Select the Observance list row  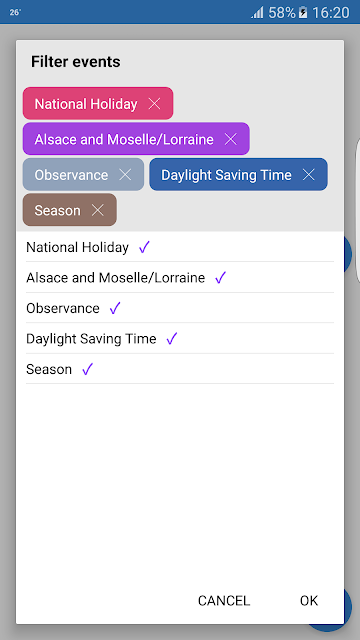tap(180, 308)
